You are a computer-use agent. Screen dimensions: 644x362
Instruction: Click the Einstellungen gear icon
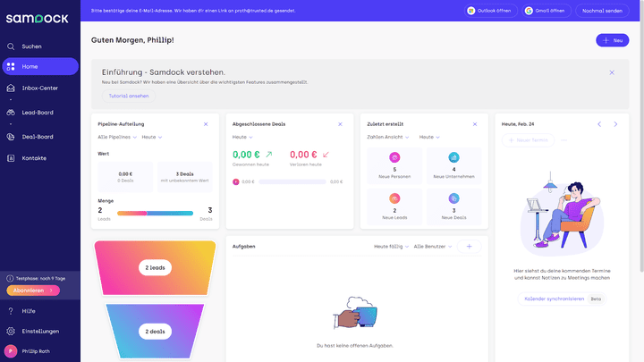[11, 332]
